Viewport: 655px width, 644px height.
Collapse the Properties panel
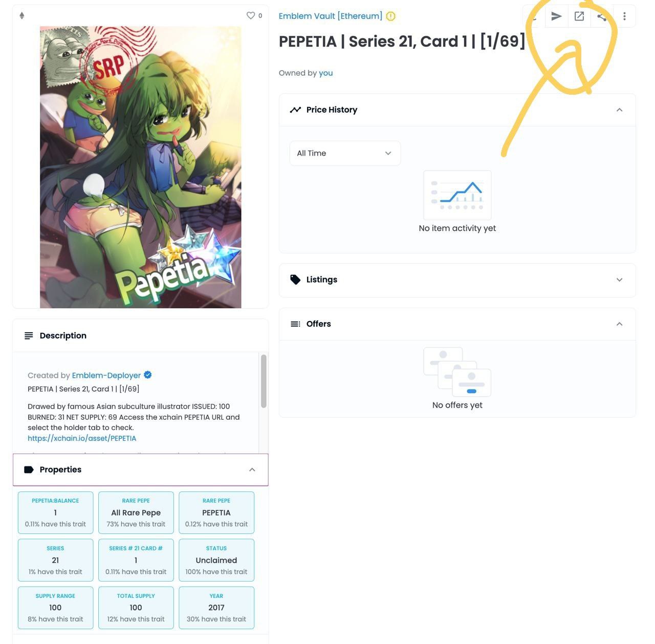252,469
